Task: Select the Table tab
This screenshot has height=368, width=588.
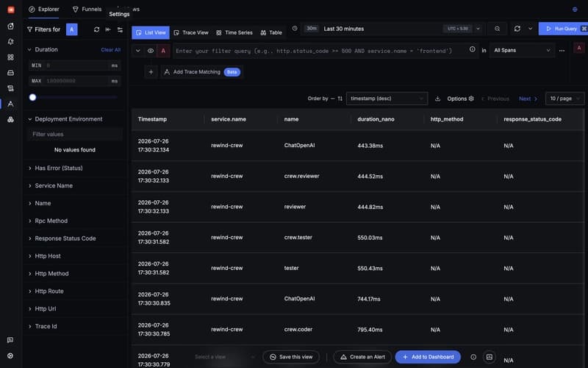Action: click(x=271, y=32)
